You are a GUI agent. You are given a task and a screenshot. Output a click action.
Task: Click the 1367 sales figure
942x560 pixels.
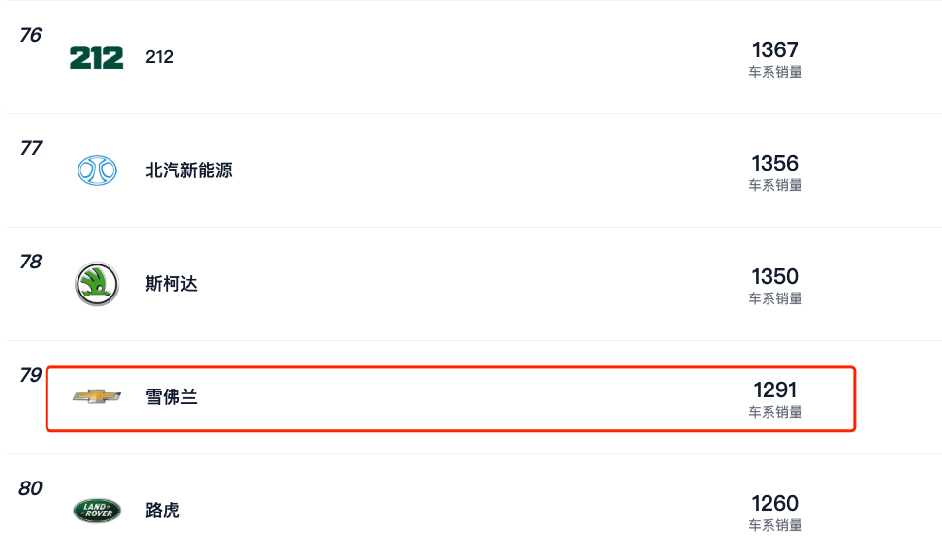point(775,49)
